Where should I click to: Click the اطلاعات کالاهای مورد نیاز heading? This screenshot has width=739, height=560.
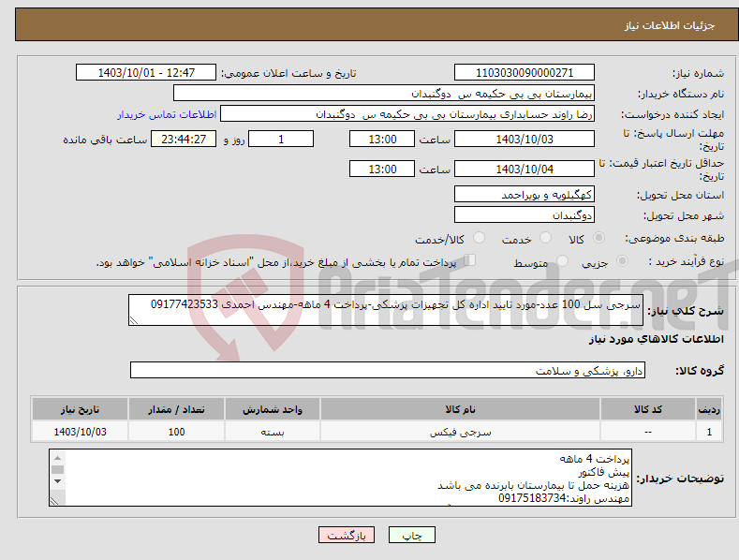point(656,339)
